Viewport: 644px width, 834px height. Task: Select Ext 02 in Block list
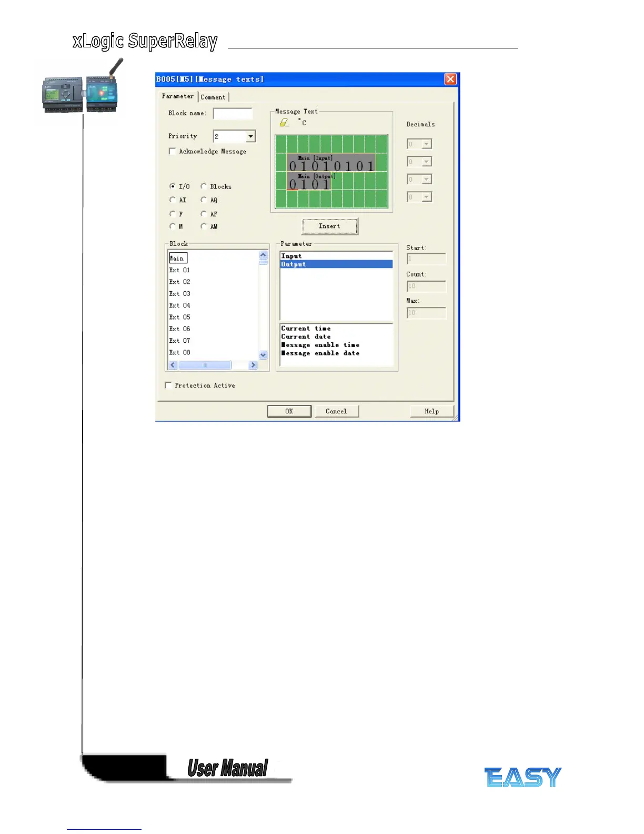pyautogui.click(x=179, y=282)
